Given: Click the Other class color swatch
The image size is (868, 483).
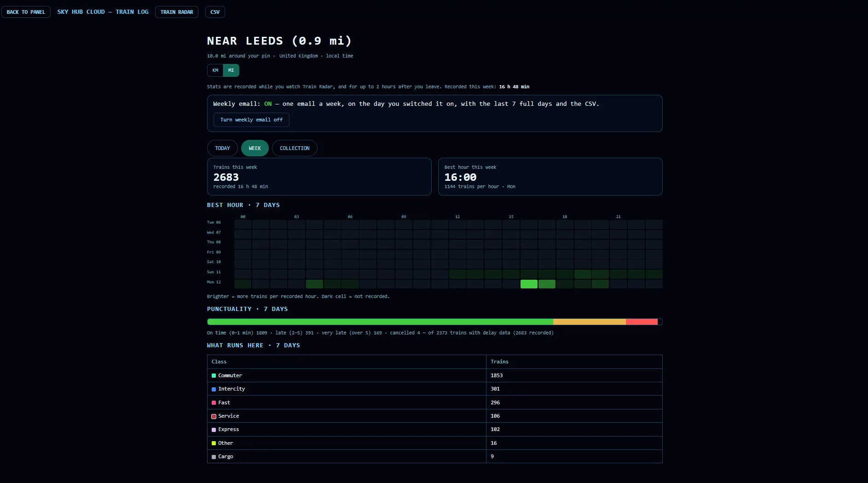Looking at the screenshot, I should click(x=214, y=443).
